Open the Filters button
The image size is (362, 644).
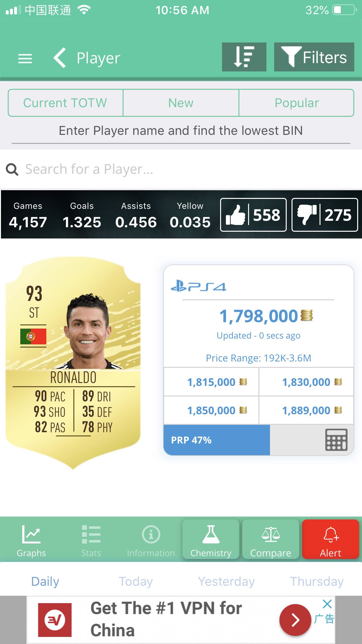tap(314, 57)
